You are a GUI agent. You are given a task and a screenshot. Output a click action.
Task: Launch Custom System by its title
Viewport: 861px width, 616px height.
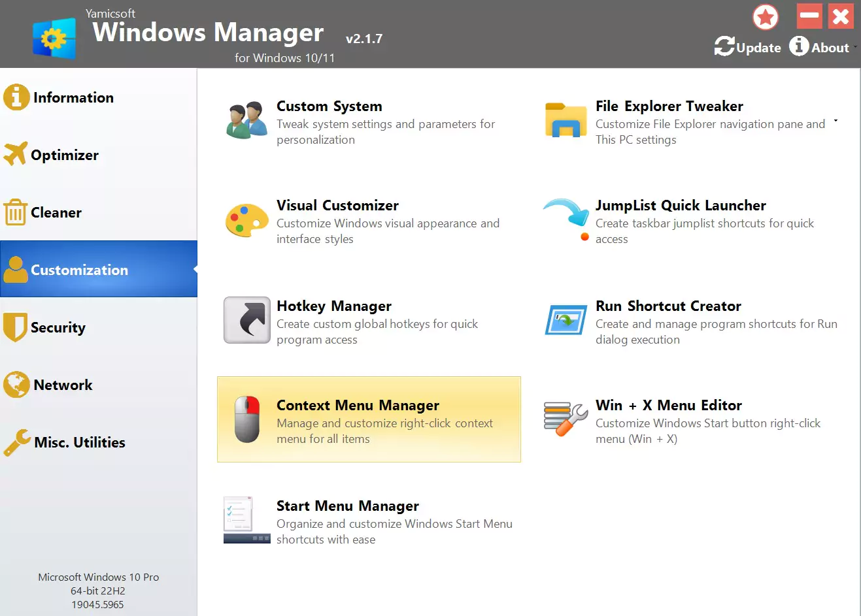329,106
